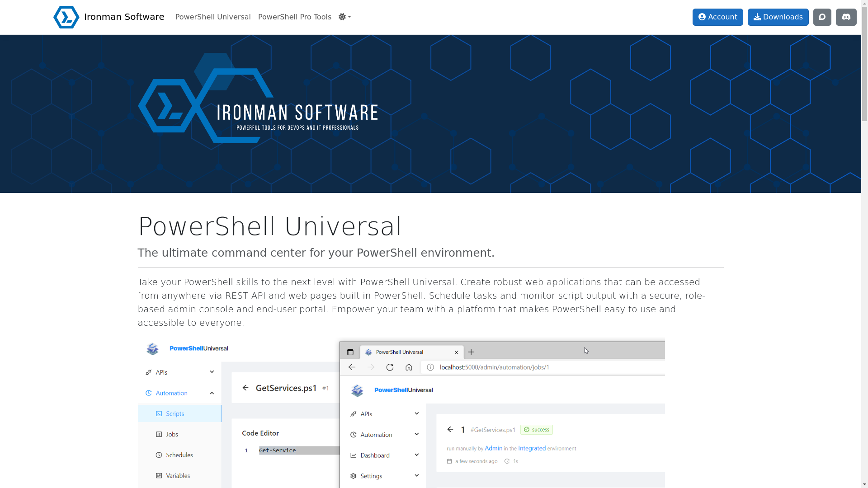This screenshot has height=488, width=868.
Task: Open the Ironman Software home link
Action: pyautogui.click(x=109, y=17)
